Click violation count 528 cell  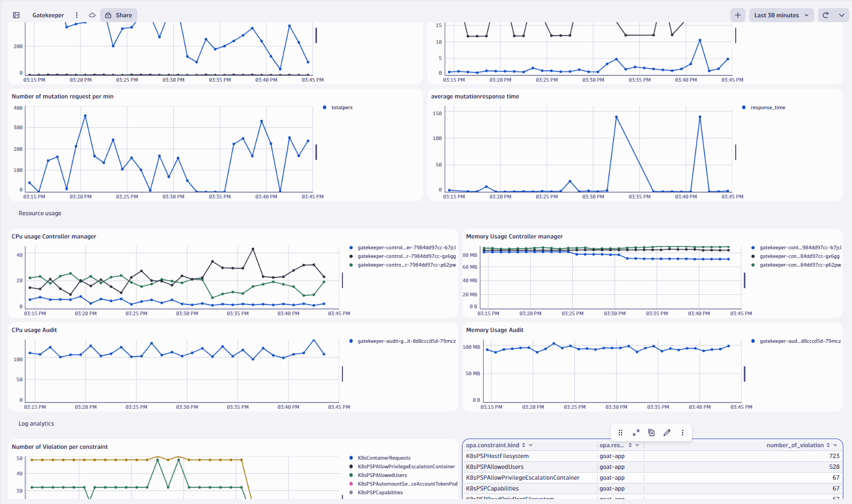point(743,467)
